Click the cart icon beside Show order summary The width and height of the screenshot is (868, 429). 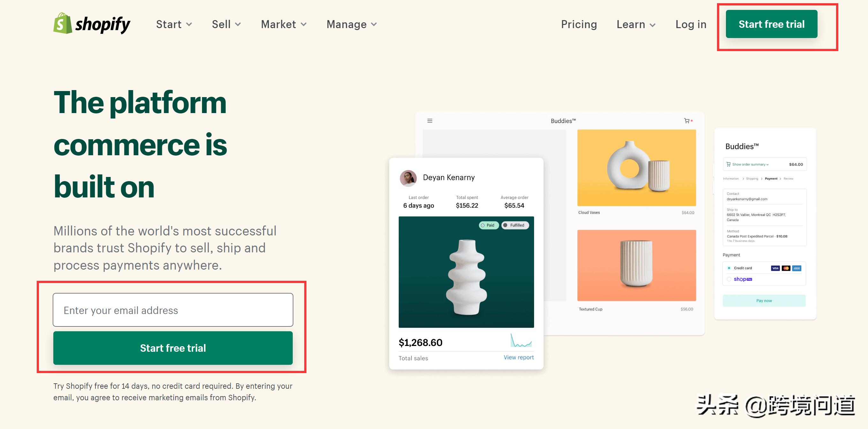(x=728, y=164)
